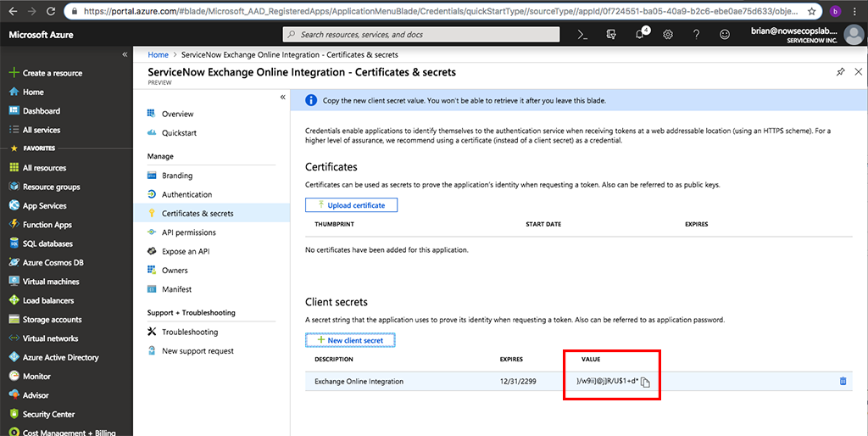Screen dimensions: 868x436
Task: Open New support request
Action: (x=191, y=350)
